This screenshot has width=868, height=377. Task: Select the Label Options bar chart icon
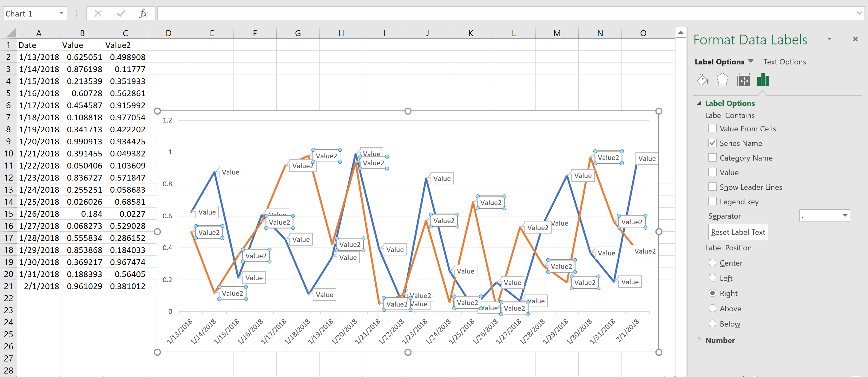pyautogui.click(x=763, y=80)
